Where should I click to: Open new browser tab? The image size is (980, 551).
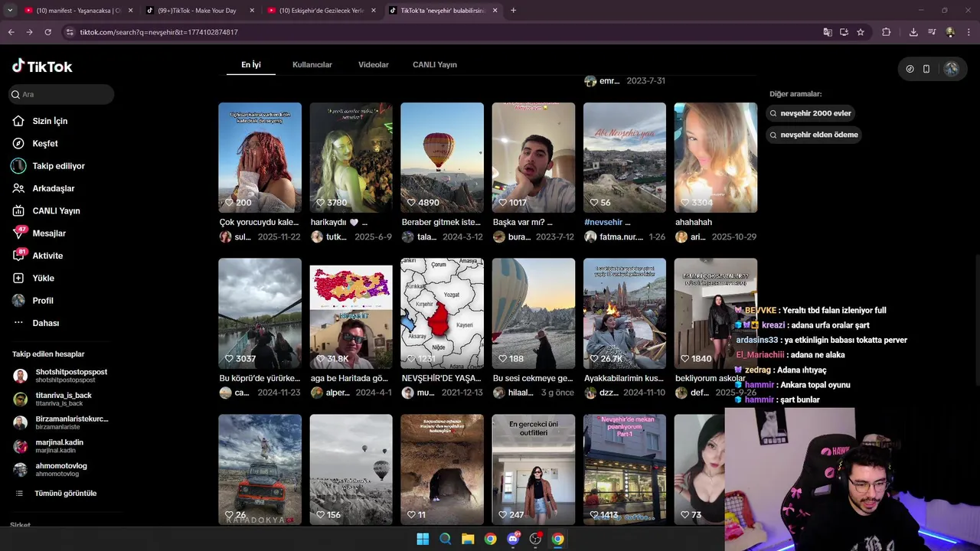tap(513, 11)
